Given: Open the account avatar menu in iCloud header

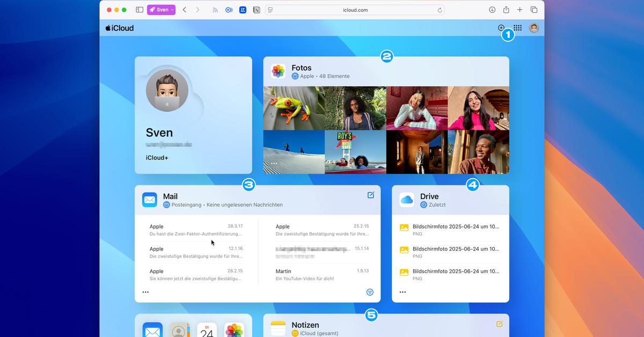Looking at the screenshot, I should point(534,28).
